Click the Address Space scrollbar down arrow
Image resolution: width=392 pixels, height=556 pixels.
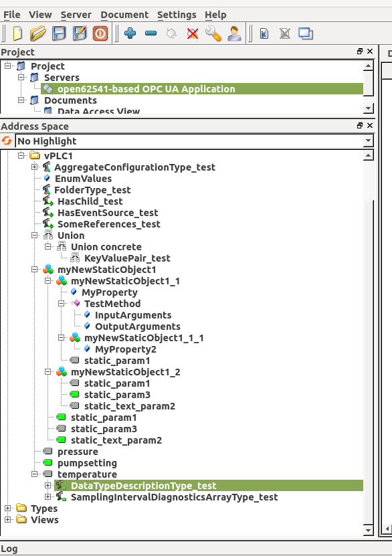click(x=369, y=531)
